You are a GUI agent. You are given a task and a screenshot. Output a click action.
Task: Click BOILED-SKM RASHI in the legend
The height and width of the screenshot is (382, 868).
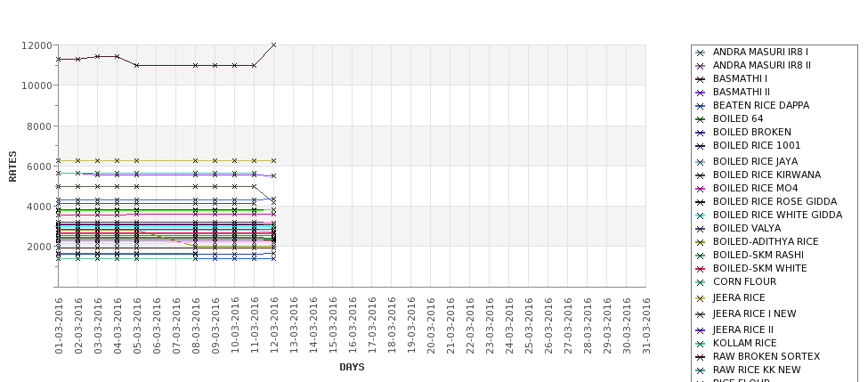[758, 255]
